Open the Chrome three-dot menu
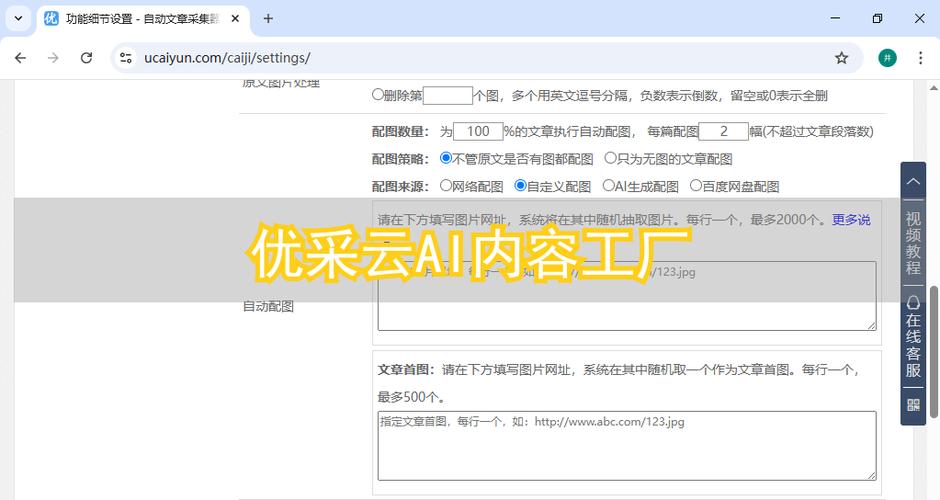Viewport: 940px width, 500px height. click(x=920, y=58)
